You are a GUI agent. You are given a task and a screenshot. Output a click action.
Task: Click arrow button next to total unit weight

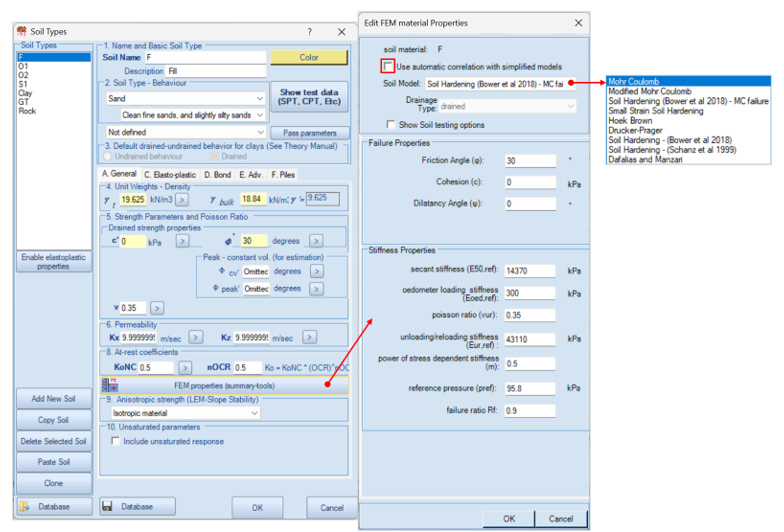point(182,200)
